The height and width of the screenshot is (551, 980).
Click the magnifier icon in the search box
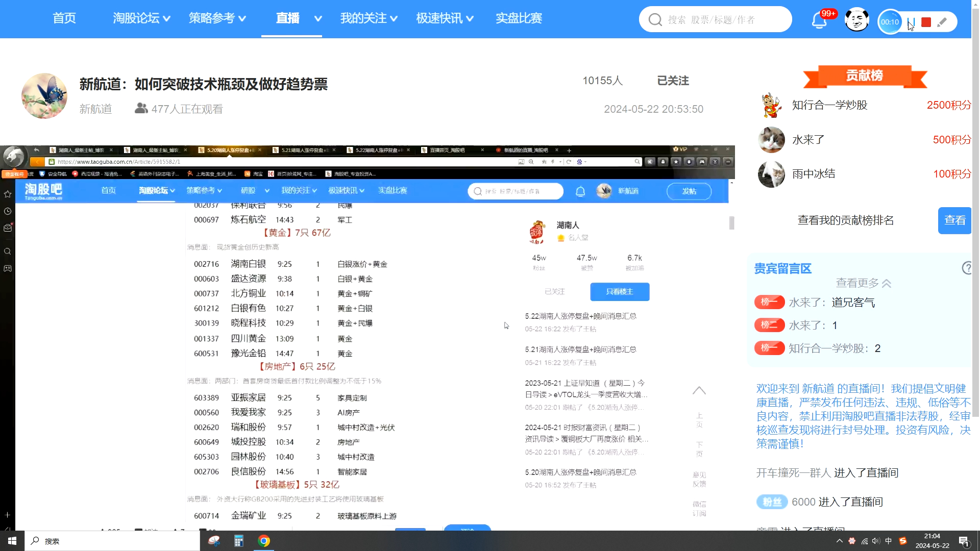tap(655, 19)
